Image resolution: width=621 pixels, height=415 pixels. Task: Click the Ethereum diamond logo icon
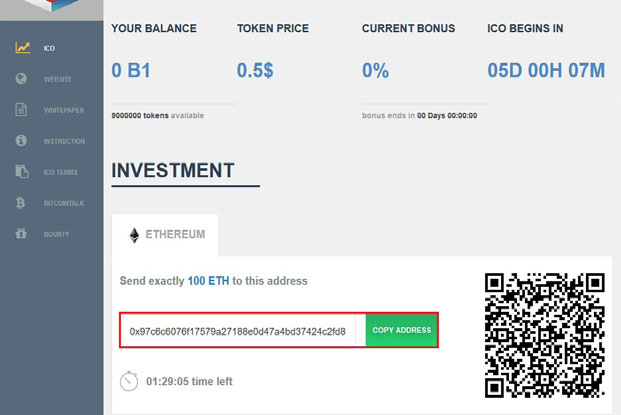tap(134, 235)
